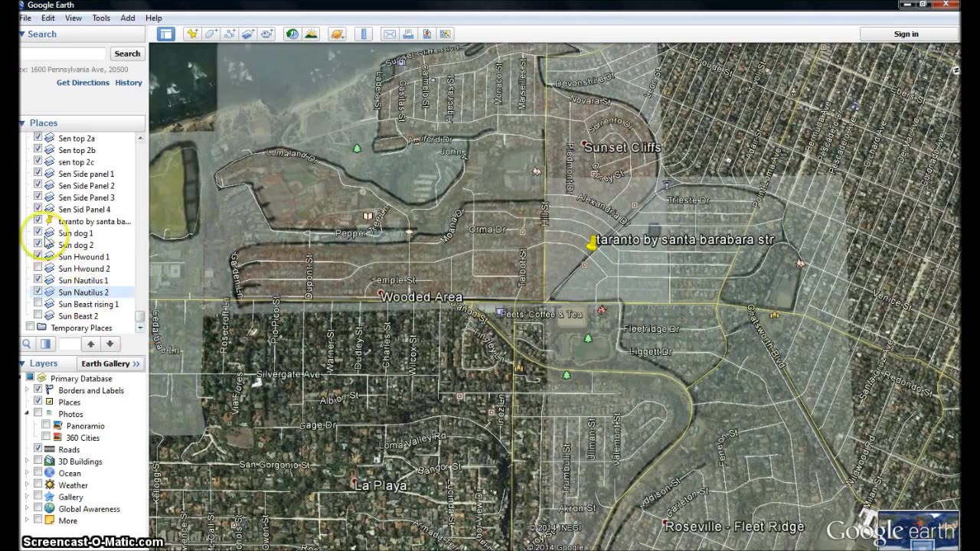This screenshot has height=551, width=980.
Task: Click the Search button
Action: click(x=127, y=54)
